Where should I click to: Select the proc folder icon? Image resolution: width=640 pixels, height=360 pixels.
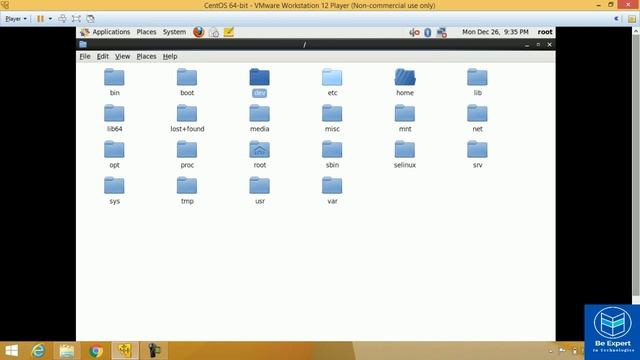187,149
